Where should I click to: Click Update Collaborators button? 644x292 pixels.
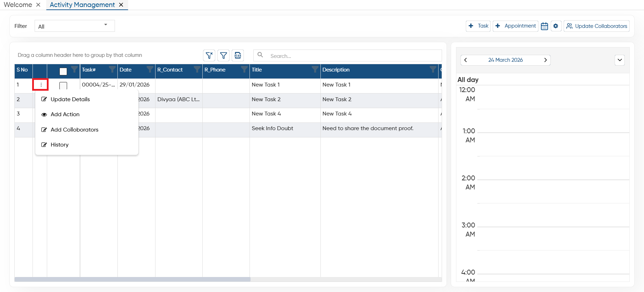596,26
